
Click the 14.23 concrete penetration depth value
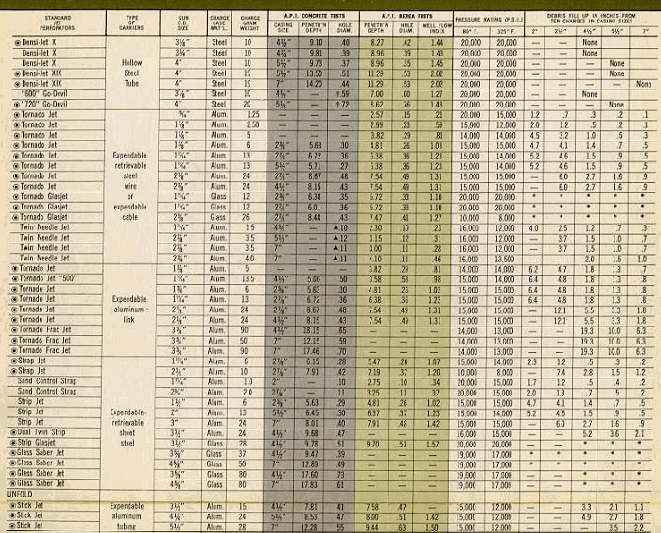click(x=314, y=83)
